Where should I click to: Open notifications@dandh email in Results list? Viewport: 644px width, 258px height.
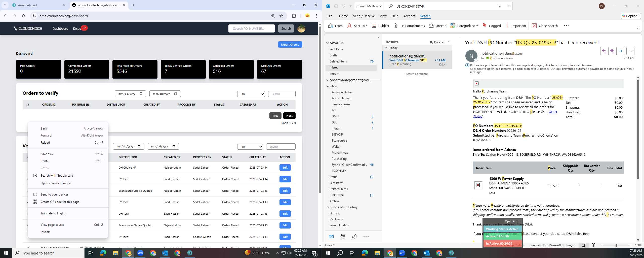coord(417,60)
